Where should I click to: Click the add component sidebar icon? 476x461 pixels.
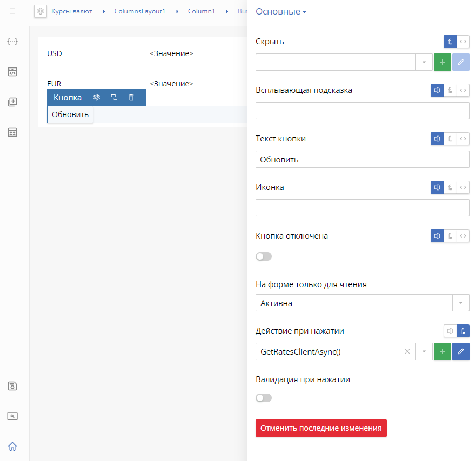[12, 102]
